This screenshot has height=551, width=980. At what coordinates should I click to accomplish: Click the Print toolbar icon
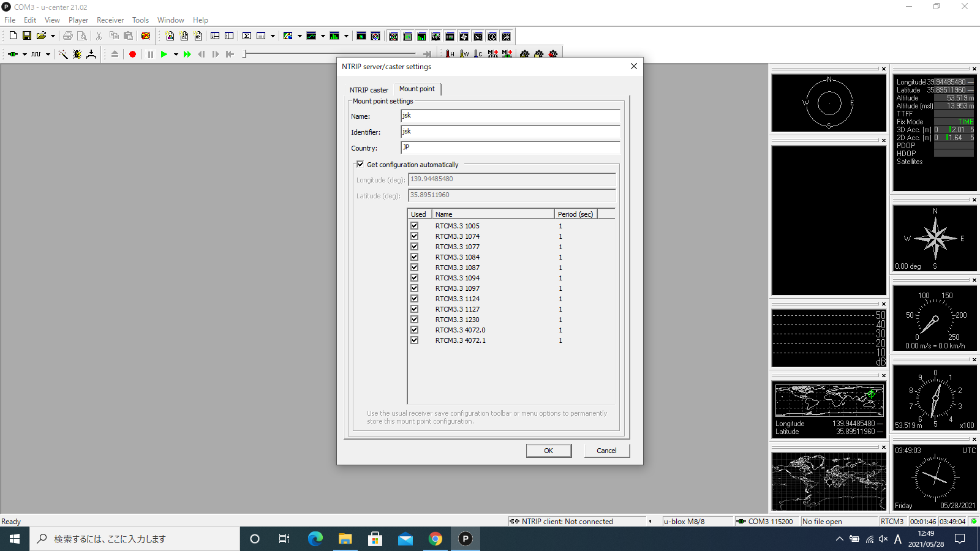point(68,36)
